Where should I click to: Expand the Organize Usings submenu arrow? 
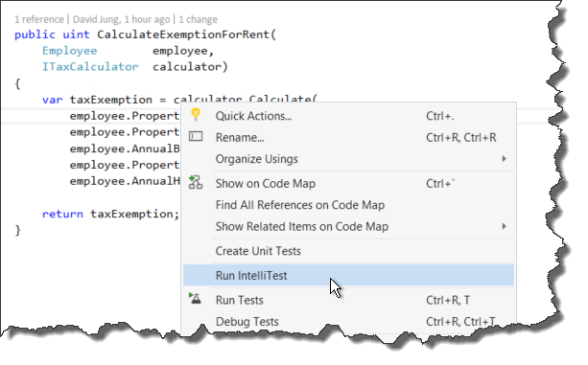tap(504, 159)
